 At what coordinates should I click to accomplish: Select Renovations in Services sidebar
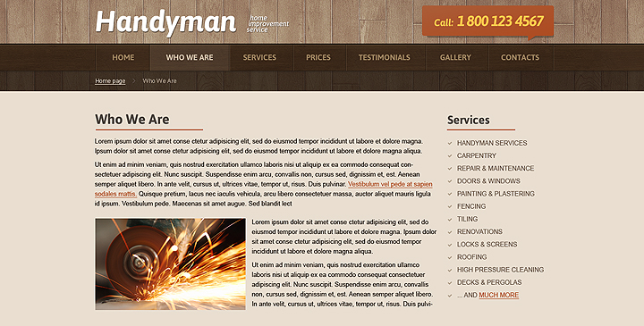coord(479,231)
